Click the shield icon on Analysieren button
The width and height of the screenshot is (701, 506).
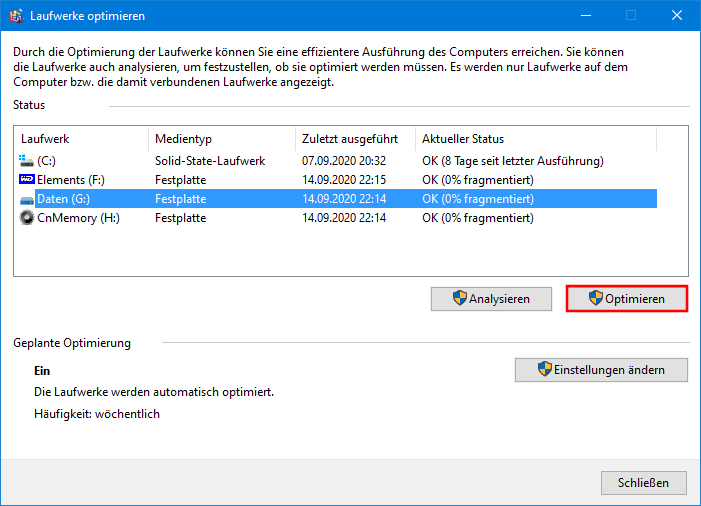click(460, 298)
